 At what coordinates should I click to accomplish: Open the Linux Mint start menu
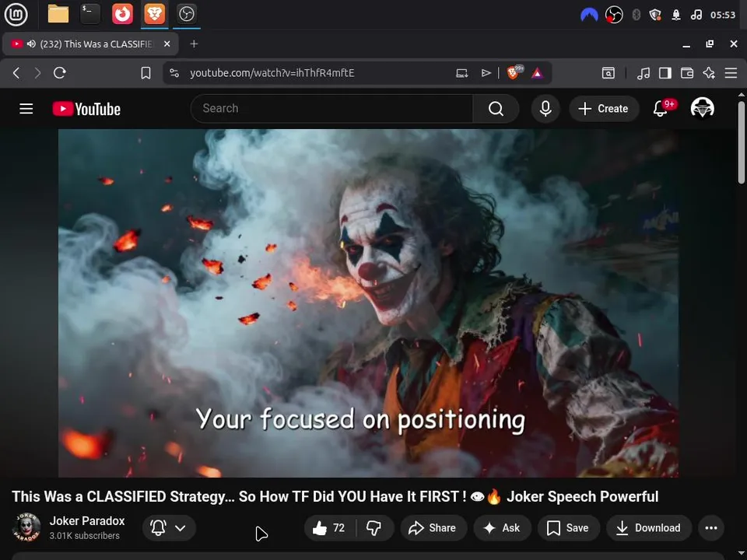coord(16,14)
